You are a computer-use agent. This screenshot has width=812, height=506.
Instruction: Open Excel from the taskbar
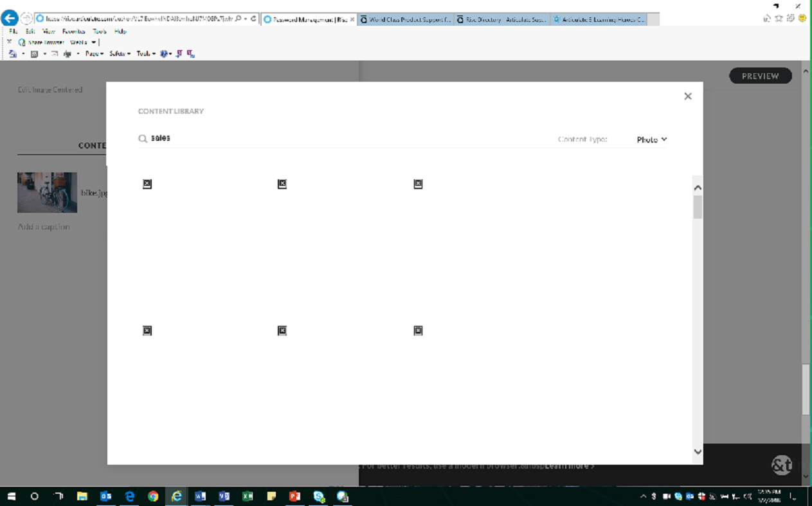pyautogui.click(x=248, y=496)
